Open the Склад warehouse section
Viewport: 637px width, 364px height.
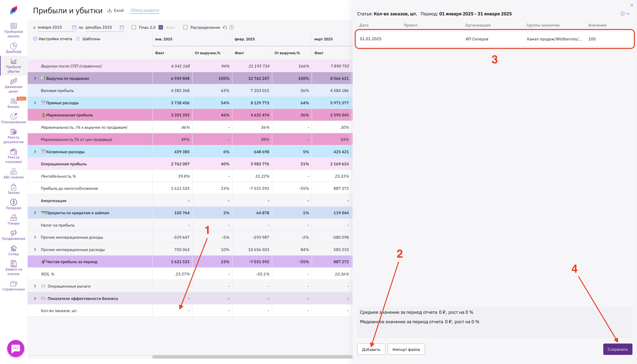coord(13,249)
